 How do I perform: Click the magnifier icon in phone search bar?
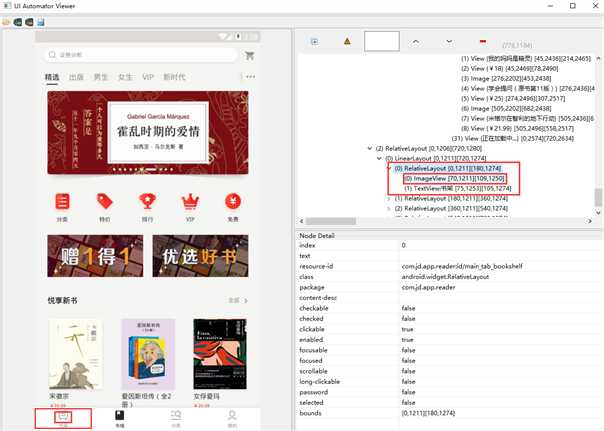click(x=52, y=55)
